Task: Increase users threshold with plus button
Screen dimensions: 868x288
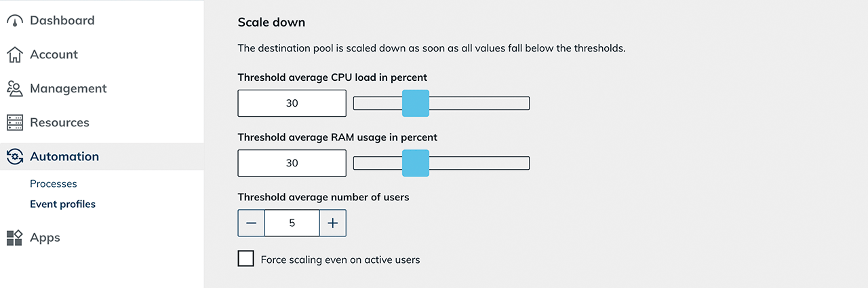Action: [x=332, y=223]
